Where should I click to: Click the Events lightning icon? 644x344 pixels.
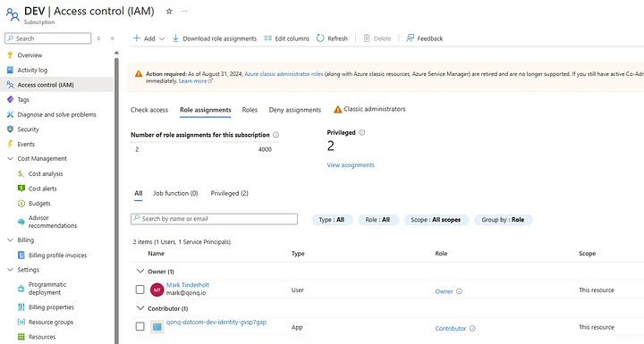pos(10,144)
